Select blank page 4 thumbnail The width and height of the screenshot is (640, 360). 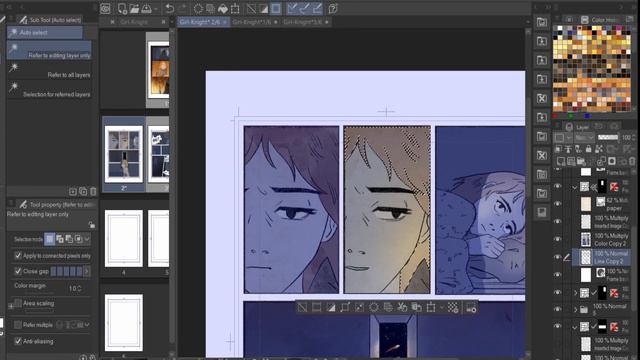click(124, 239)
